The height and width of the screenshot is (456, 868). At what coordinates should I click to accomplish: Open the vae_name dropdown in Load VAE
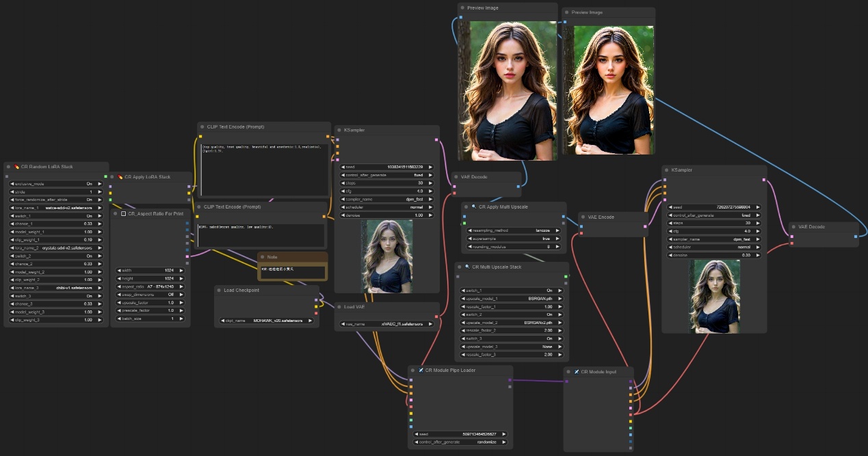[x=386, y=324]
